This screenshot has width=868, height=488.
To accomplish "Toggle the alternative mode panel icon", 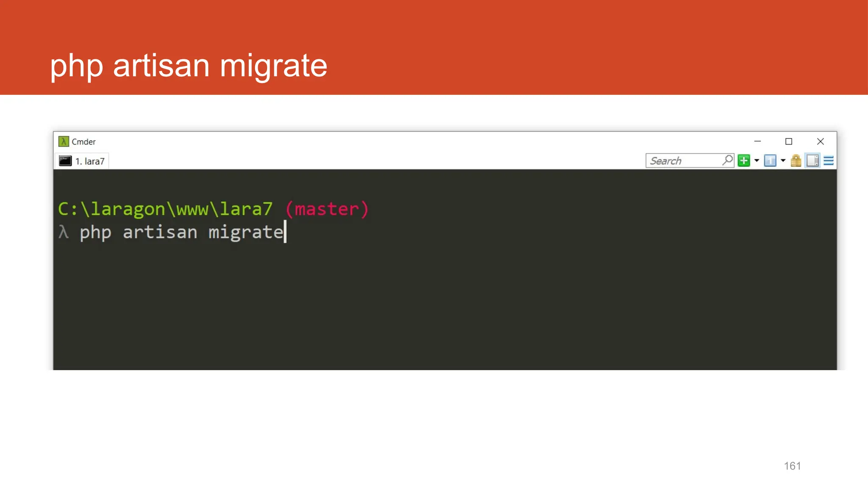I will pyautogui.click(x=812, y=161).
